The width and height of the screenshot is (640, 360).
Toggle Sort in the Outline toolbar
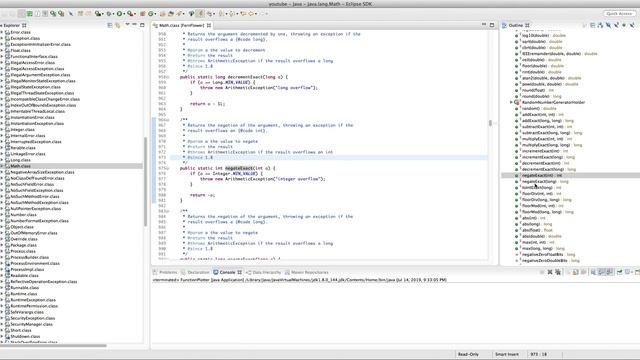[600, 25]
